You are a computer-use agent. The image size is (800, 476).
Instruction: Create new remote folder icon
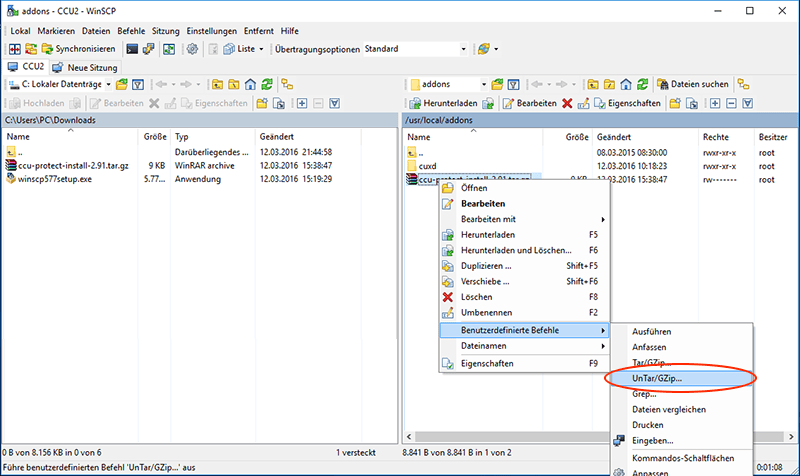pyautogui.click(x=675, y=103)
